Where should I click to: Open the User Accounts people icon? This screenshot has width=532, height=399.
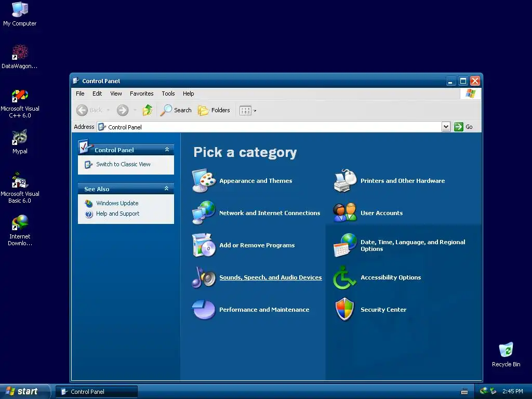(x=345, y=212)
